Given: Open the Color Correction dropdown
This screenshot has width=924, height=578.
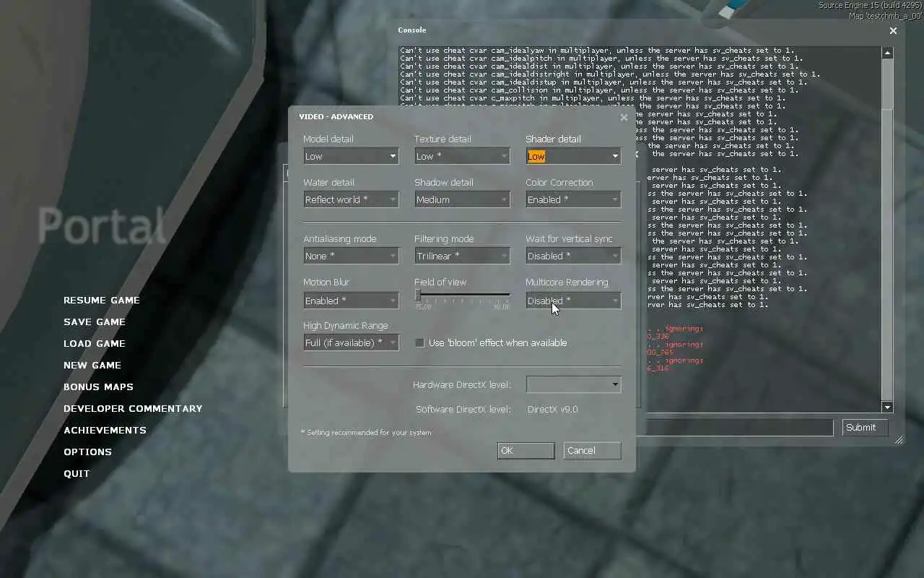Looking at the screenshot, I should (573, 199).
